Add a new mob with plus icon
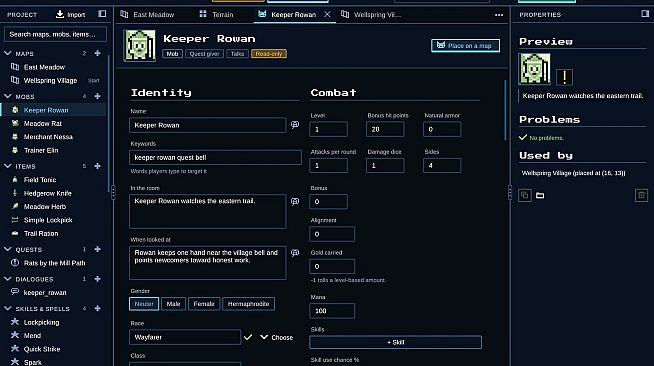654x366 pixels. click(x=98, y=96)
